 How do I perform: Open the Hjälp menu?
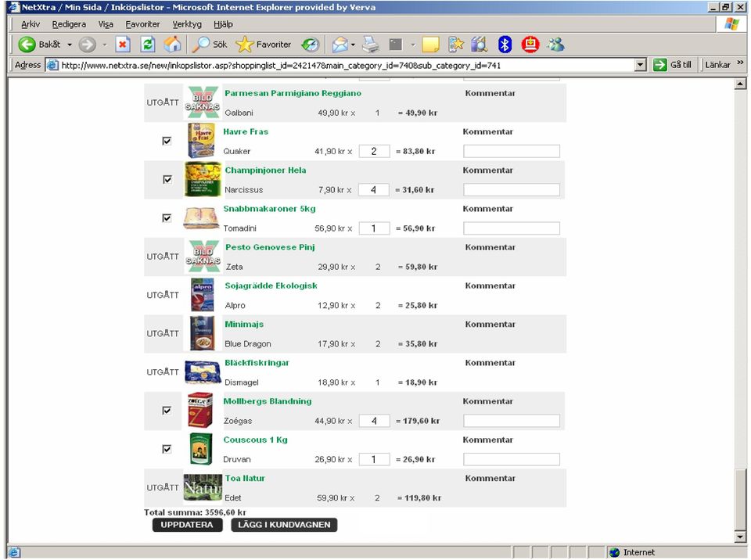[223, 24]
